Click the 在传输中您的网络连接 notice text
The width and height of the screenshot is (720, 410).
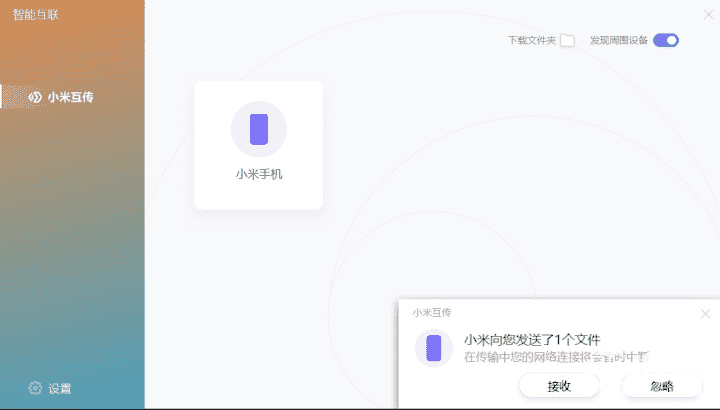tap(556, 357)
